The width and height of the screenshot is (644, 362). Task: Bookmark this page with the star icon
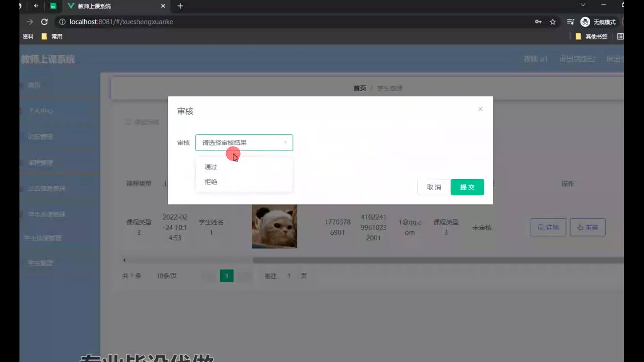(553, 22)
